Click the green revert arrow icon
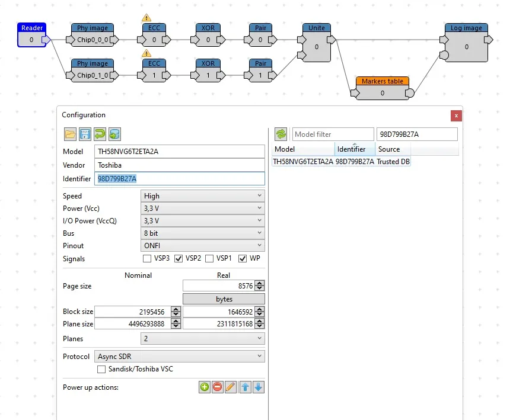513x420 pixels. [x=100, y=134]
